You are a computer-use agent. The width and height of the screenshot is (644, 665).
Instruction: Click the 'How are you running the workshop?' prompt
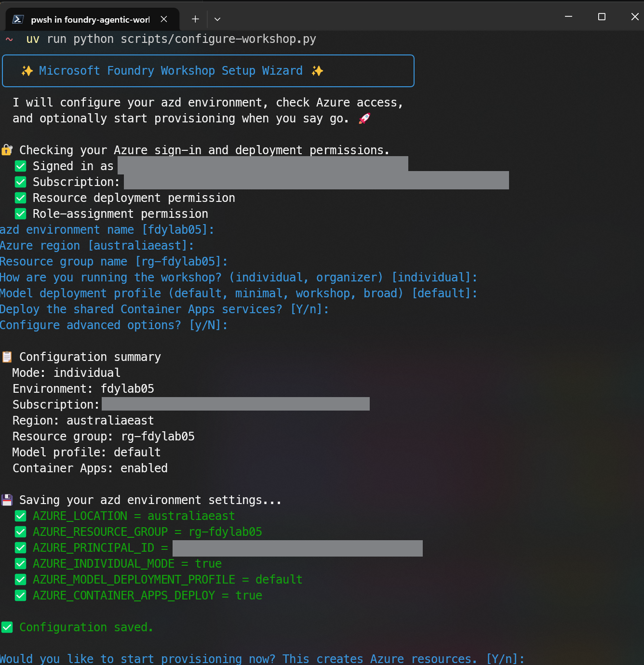click(x=239, y=278)
